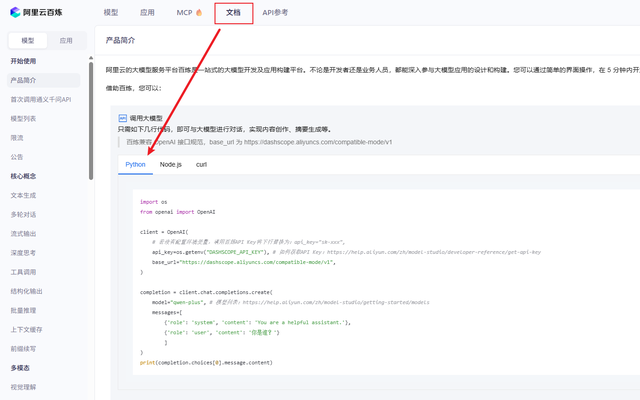
Task: Click the 多模态 section heading
Action: point(20,368)
